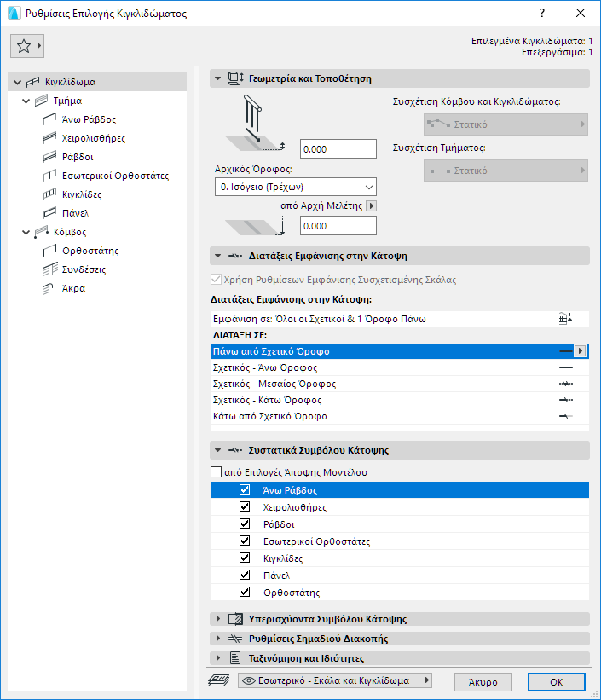This screenshot has width=601, height=700.
Task: Click the line symbol for Σχετικός - Μεσαίος Όροφος
Action: [566, 384]
